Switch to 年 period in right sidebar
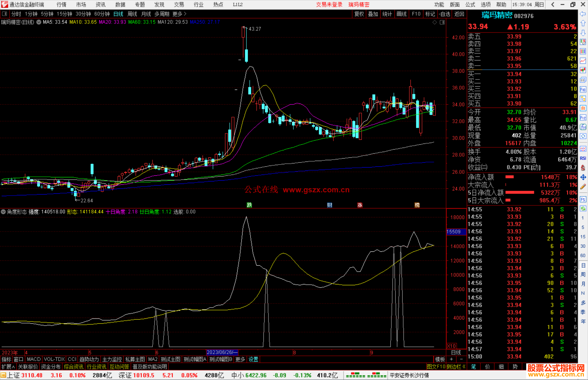 (x=583, y=321)
